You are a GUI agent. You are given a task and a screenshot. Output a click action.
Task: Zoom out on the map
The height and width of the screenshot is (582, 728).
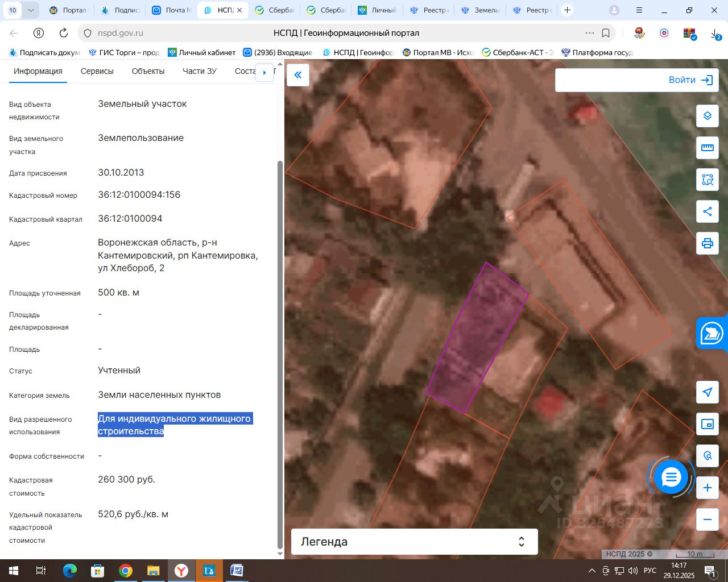(x=708, y=519)
